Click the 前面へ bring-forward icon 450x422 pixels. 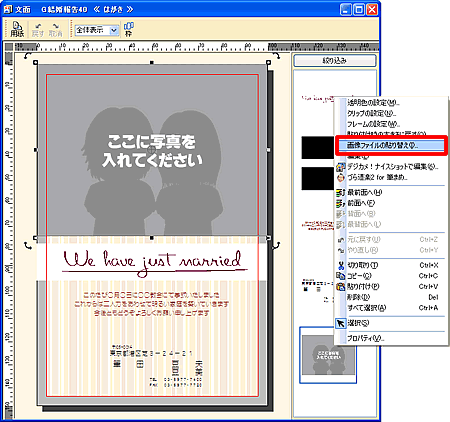pos(340,203)
